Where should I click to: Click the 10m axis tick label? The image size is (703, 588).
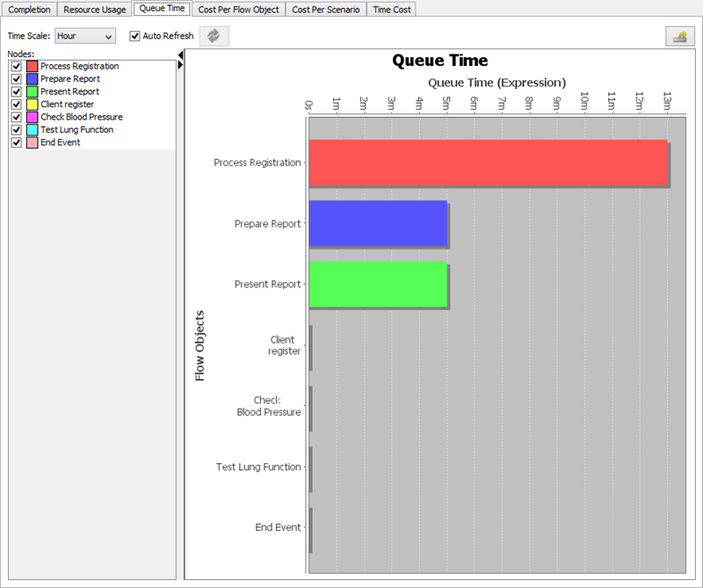click(584, 101)
